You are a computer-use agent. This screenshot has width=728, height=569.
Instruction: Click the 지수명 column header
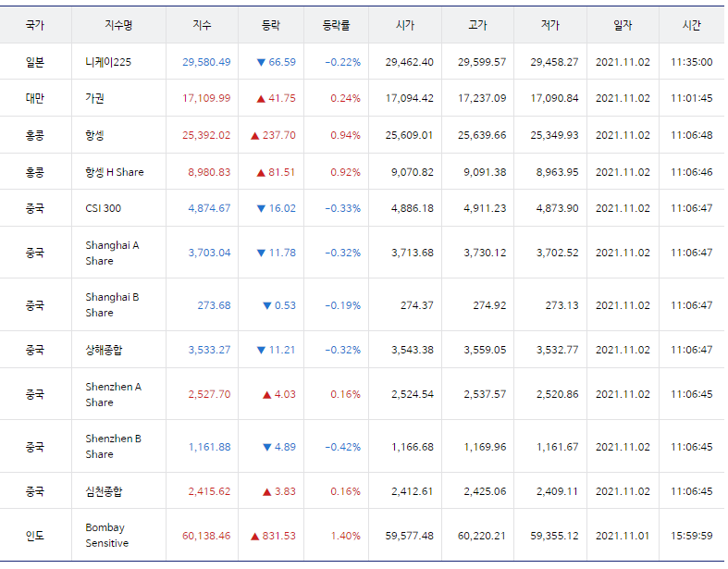(x=118, y=25)
